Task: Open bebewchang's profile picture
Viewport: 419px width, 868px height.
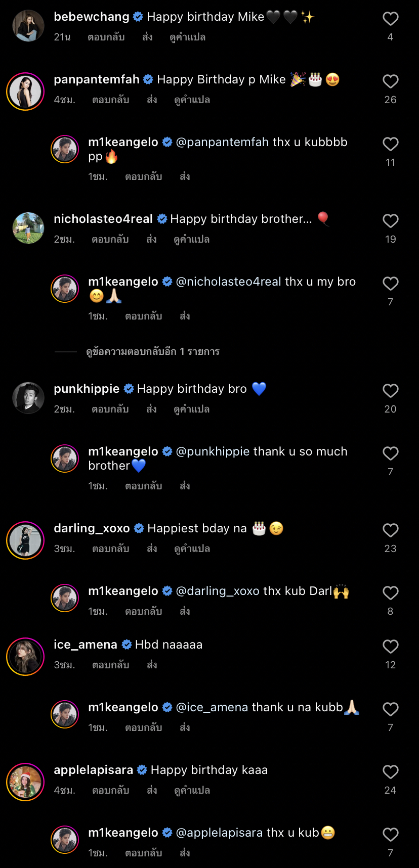Action: 28,25
